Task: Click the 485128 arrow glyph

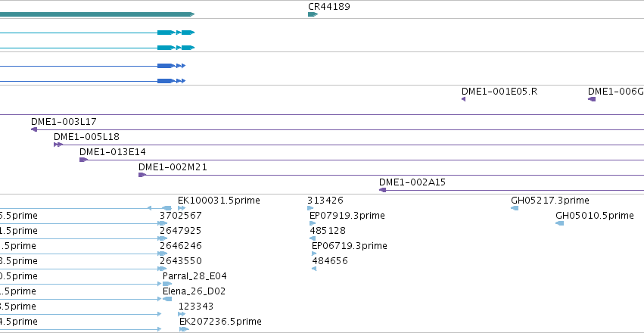Action: point(313,238)
